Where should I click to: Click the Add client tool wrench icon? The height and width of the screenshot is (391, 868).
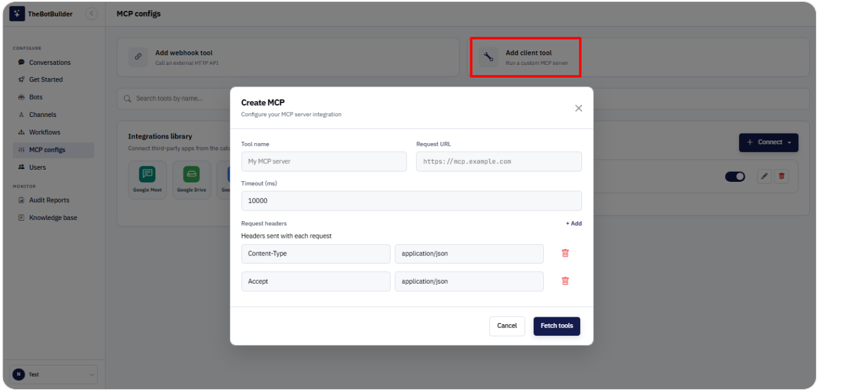point(489,57)
